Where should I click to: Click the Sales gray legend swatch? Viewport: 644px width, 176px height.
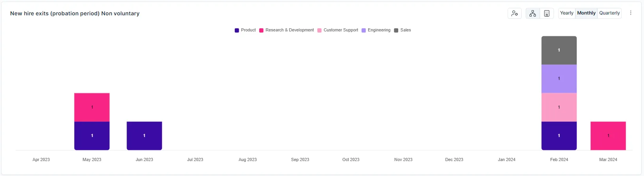(396, 30)
